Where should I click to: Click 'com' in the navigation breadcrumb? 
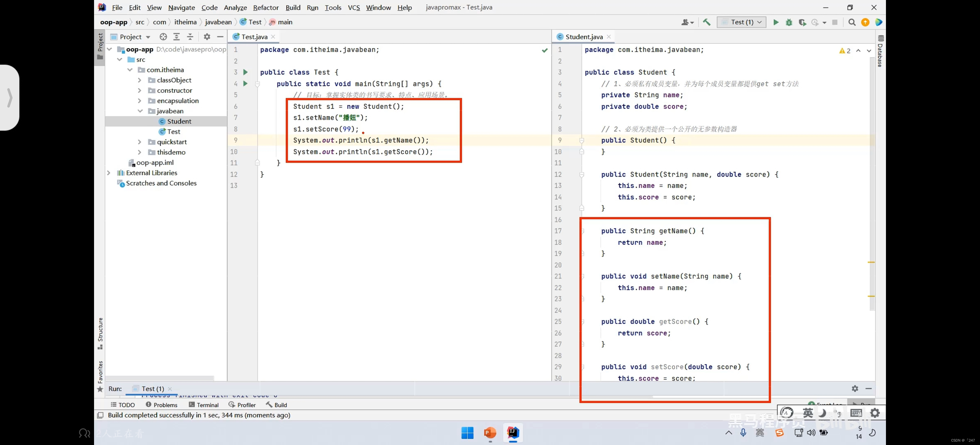coord(159,22)
